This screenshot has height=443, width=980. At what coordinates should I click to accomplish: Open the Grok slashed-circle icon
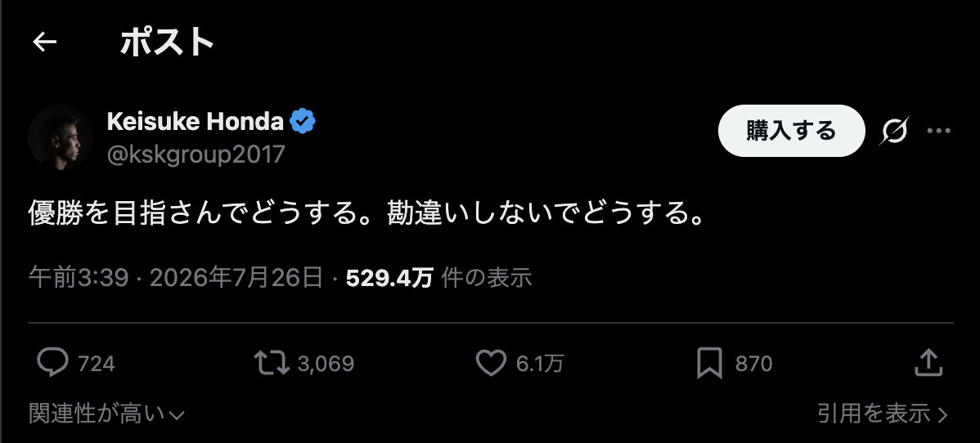(x=894, y=132)
